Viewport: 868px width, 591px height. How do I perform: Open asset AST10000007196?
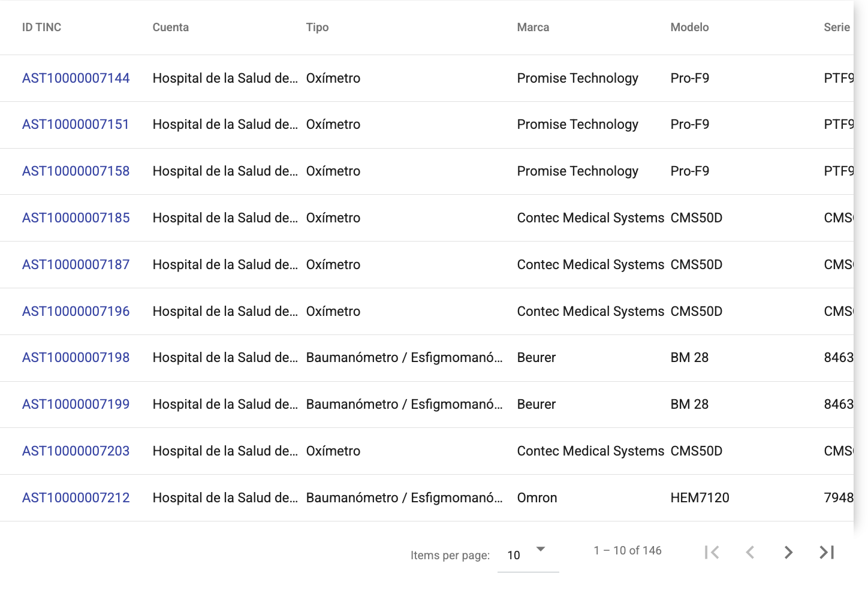76,311
